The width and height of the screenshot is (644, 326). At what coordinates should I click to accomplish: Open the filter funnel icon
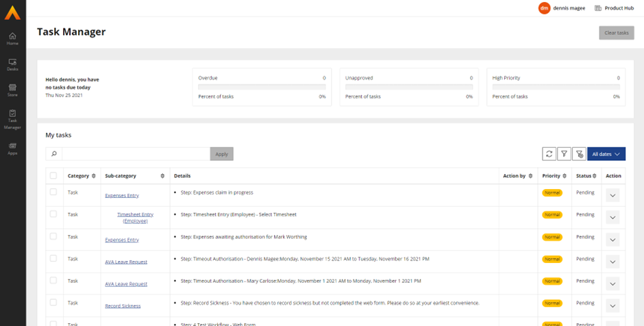[x=564, y=154]
